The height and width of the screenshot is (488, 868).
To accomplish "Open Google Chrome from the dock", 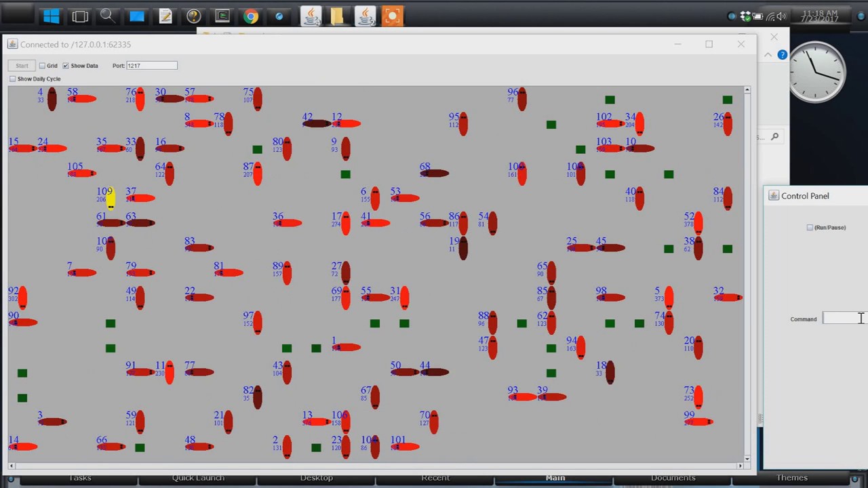I will [x=251, y=16].
